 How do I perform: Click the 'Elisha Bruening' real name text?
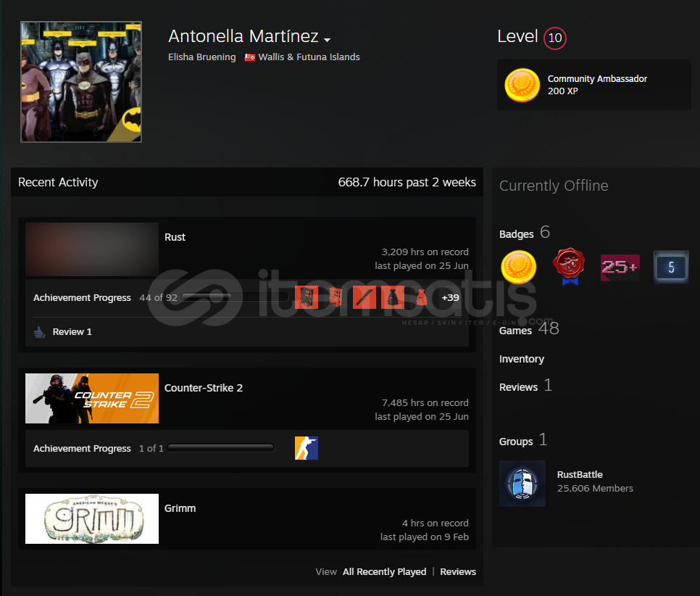(201, 57)
